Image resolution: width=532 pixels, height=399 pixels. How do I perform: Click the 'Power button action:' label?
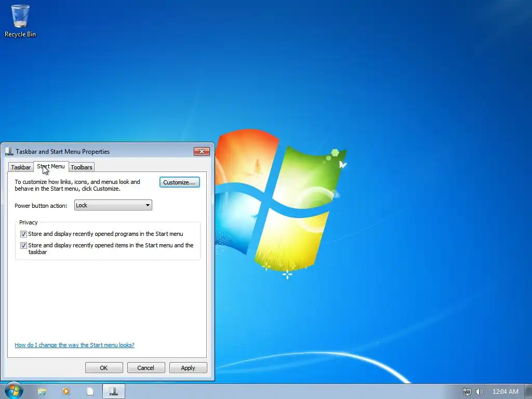41,206
